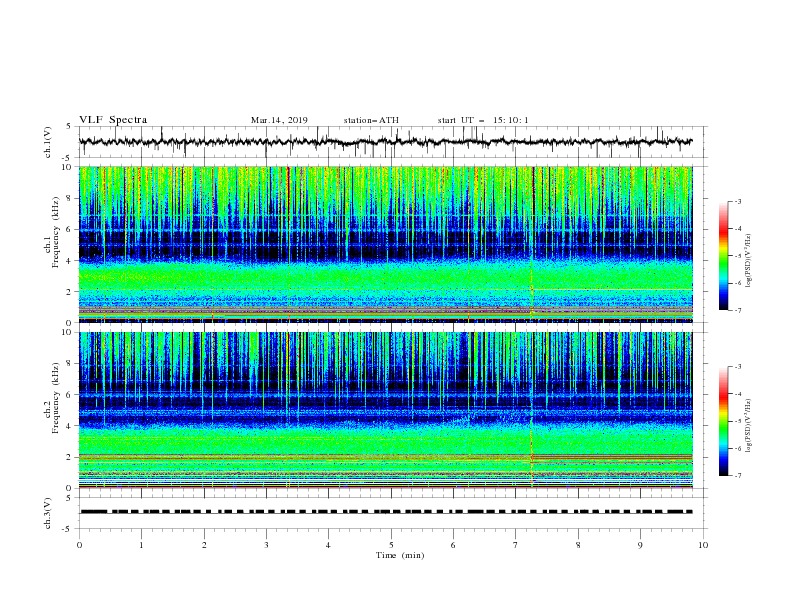Viewport: 792px width, 612px height.
Task: Click the "-5" volt tick on the ch.3(V) axis
Action: point(68,529)
